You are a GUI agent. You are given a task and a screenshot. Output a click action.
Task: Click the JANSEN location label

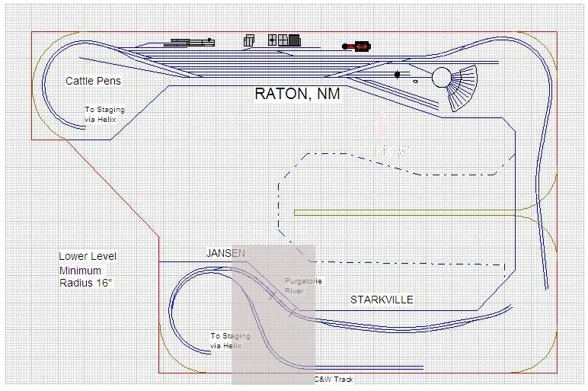(225, 252)
